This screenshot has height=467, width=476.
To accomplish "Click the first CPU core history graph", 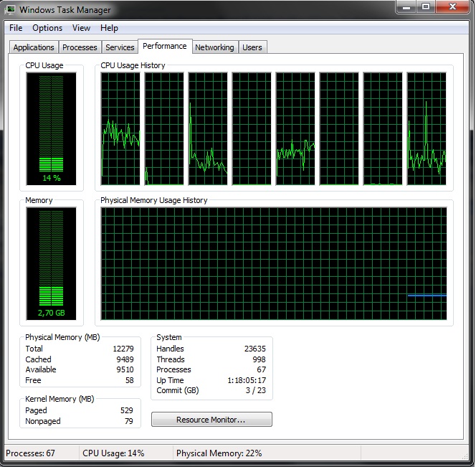I will [x=120, y=129].
